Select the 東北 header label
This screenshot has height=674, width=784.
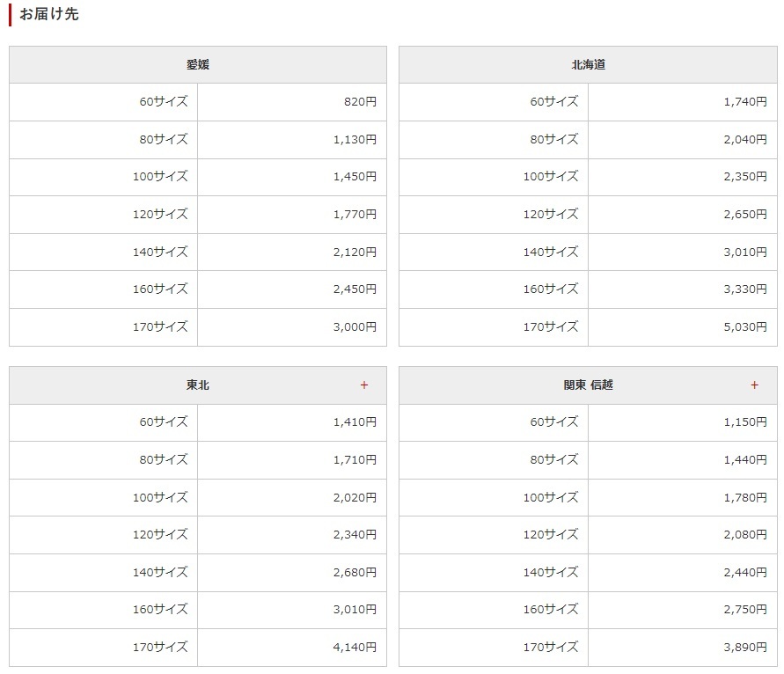(198, 385)
